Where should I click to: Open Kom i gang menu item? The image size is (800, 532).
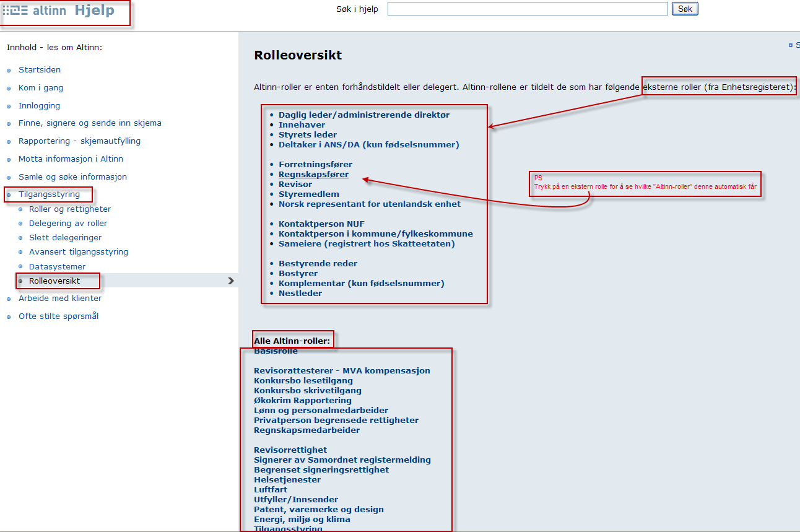41,88
